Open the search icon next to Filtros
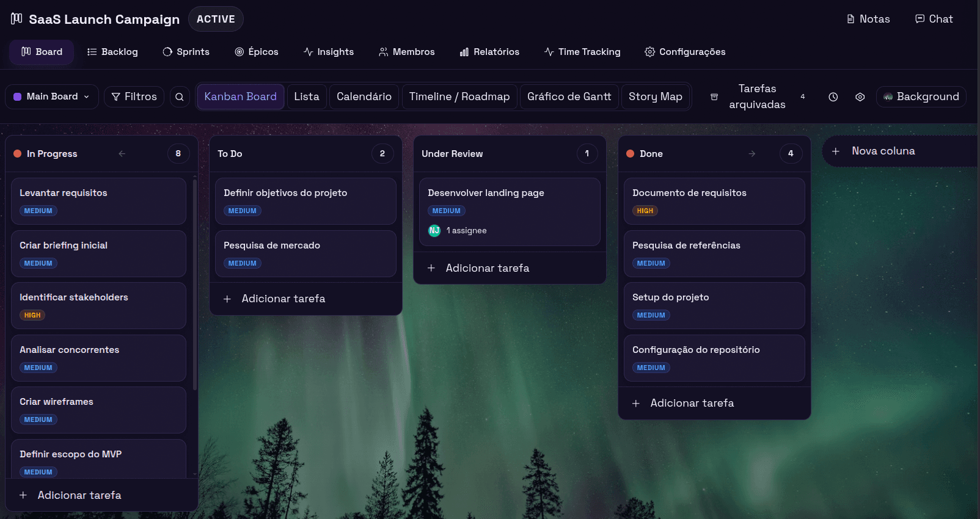The image size is (980, 519). click(x=179, y=96)
